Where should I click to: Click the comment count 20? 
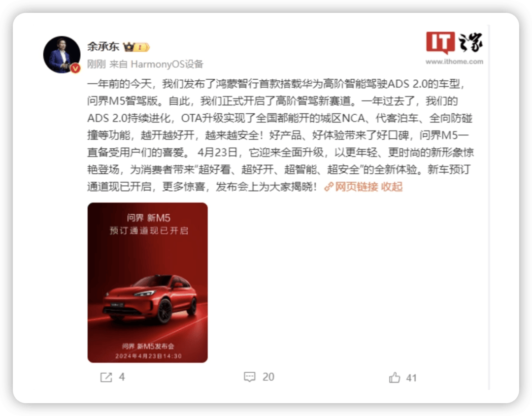[x=268, y=377]
